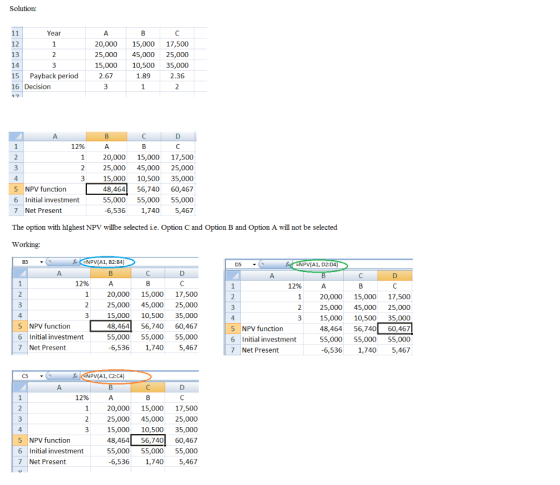Click the formula bar containing =NPV(A1, B2:B4)

139,262
